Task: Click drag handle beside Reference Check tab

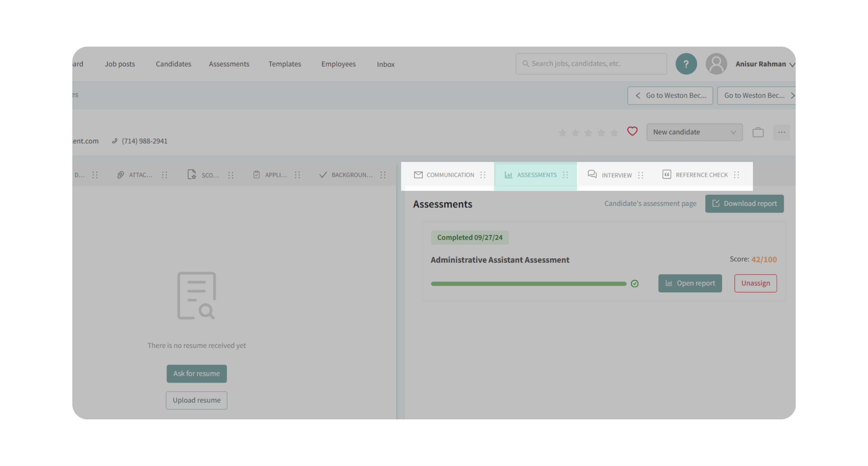Action: tap(737, 175)
